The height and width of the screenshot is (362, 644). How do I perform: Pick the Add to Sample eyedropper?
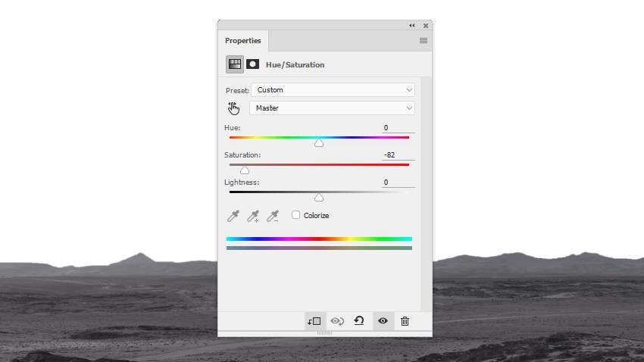click(x=253, y=216)
